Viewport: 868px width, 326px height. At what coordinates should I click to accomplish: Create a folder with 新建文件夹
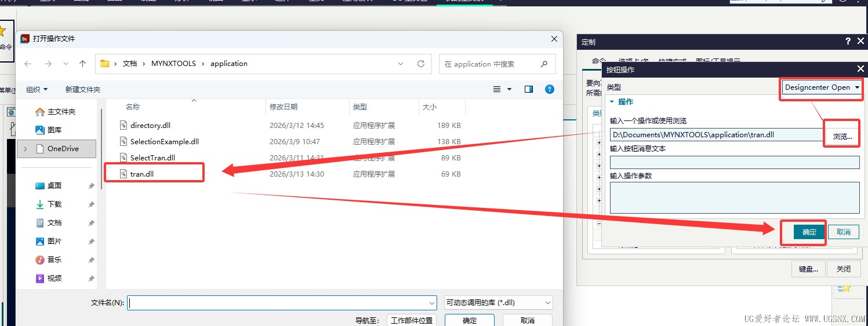(83, 89)
